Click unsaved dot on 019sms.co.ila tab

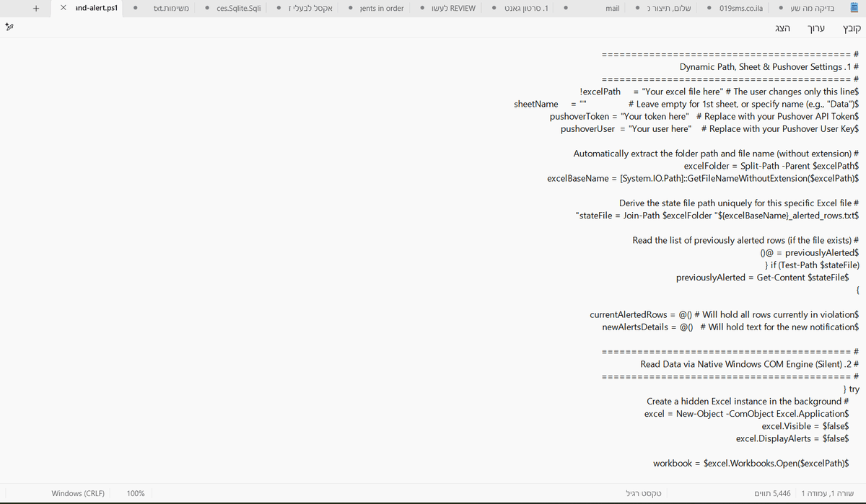(709, 9)
